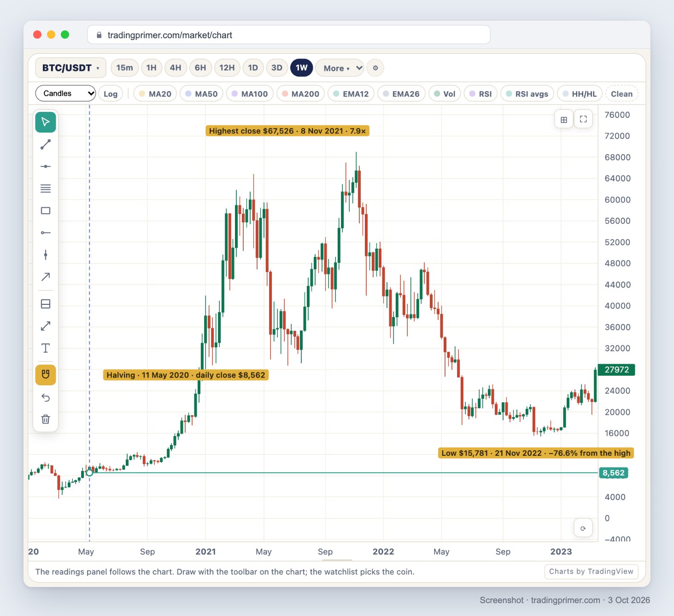
Task: Open the Candles chart type selector
Action: [66, 93]
